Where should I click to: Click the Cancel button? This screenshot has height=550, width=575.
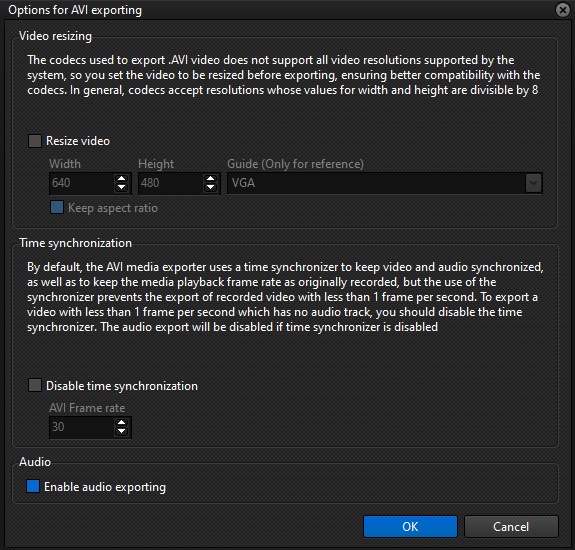[x=511, y=527]
